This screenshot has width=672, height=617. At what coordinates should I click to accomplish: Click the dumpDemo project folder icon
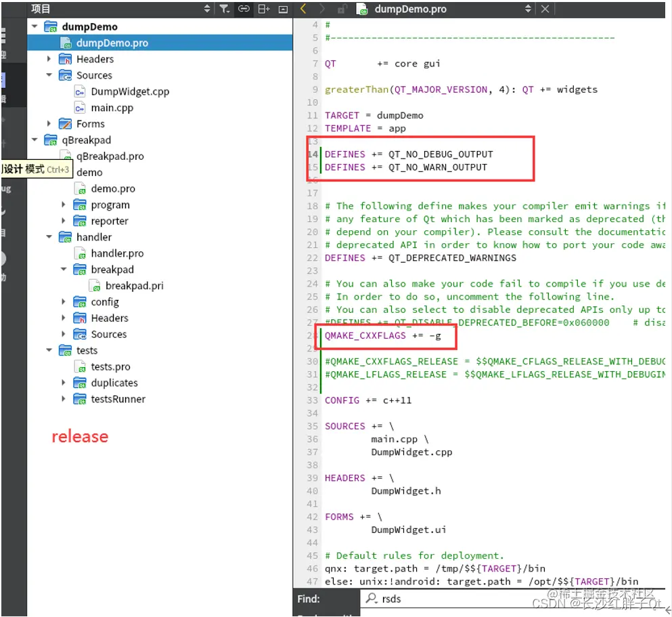pos(51,26)
